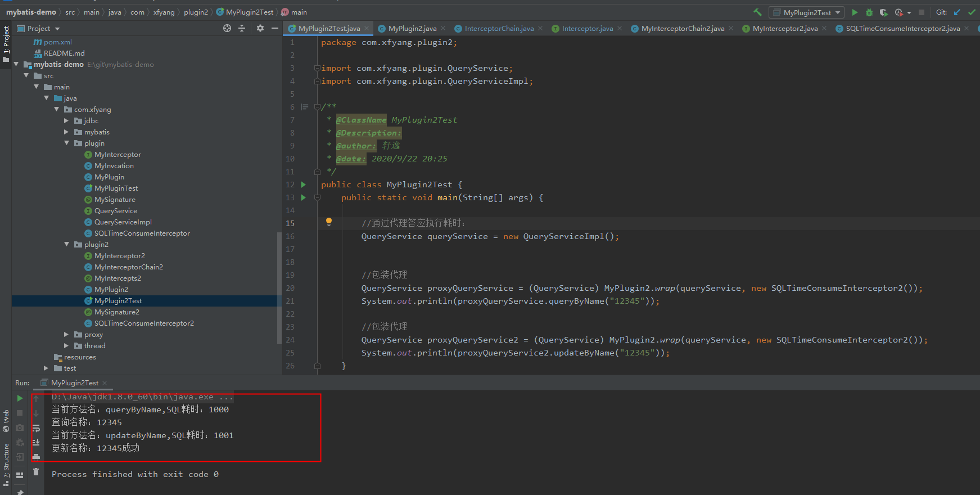Image resolution: width=980 pixels, height=495 pixels.
Task: Start debugging with the green bug icon
Action: click(869, 12)
